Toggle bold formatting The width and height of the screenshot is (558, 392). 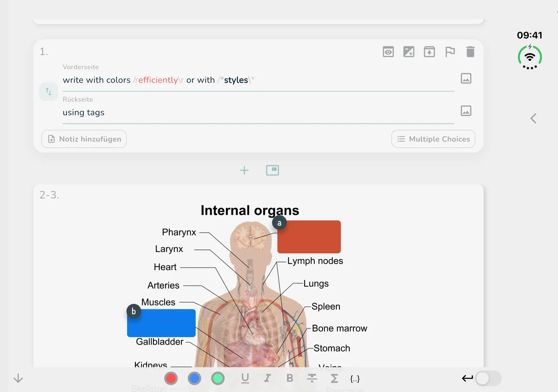click(290, 379)
